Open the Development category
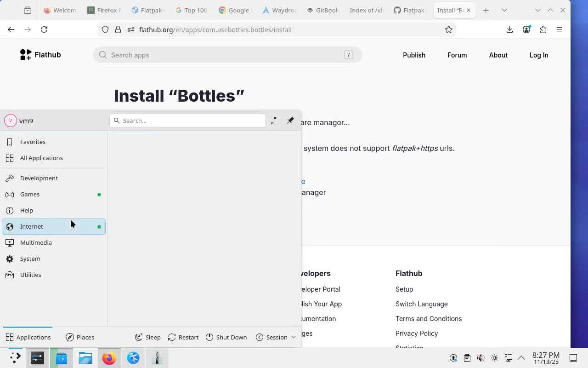The height and width of the screenshot is (368, 588). (54, 178)
